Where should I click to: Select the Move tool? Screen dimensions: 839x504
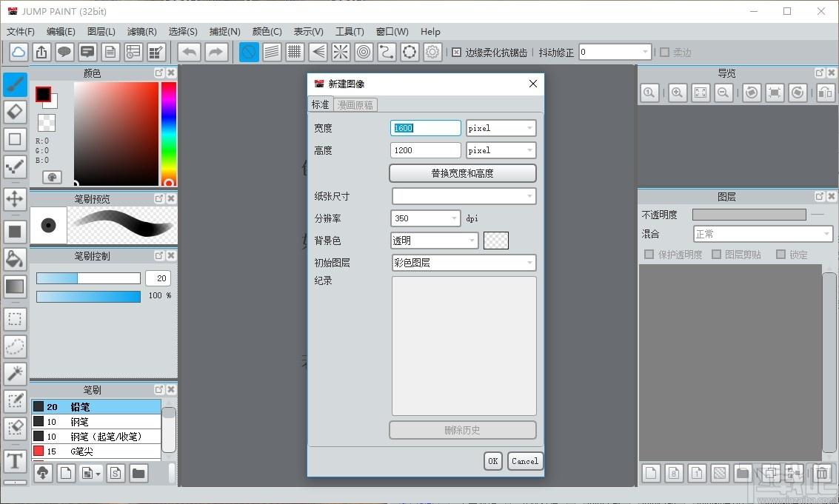(x=15, y=198)
